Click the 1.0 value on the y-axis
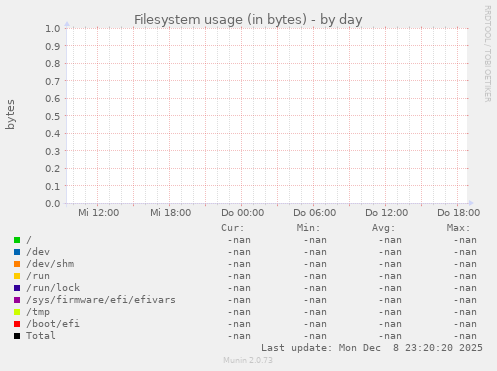The height and width of the screenshot is (371, 497). coord(53,29)
